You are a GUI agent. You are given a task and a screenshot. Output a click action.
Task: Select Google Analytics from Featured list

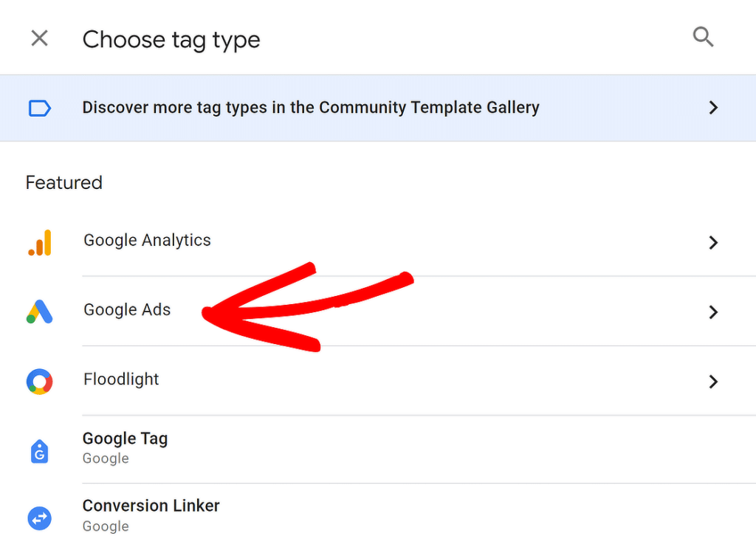point(147,240)
